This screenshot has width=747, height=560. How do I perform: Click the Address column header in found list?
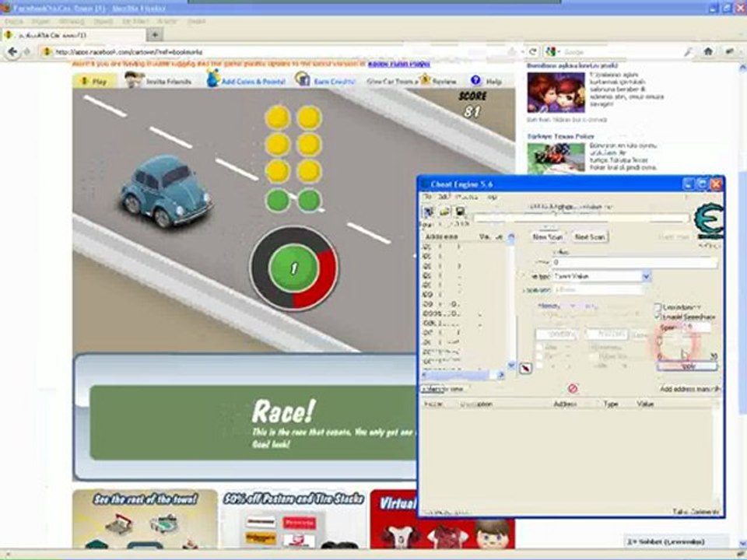(x=441, y=236)
